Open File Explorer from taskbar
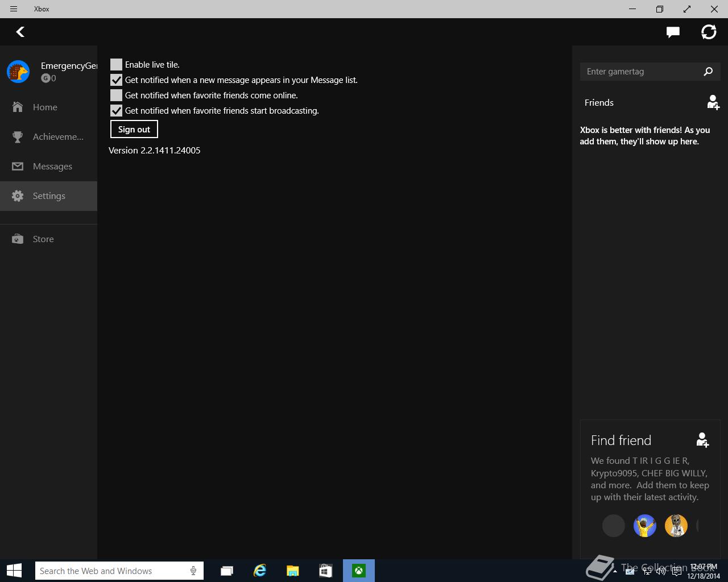Screen dimensions: 728x582 click(293, 571)
